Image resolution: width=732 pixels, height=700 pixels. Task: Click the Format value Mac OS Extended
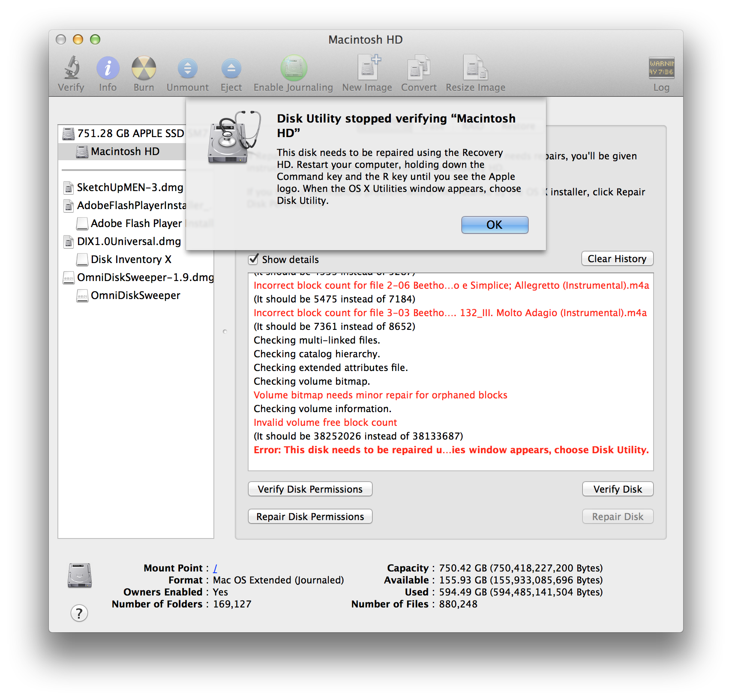coord(278,580)
